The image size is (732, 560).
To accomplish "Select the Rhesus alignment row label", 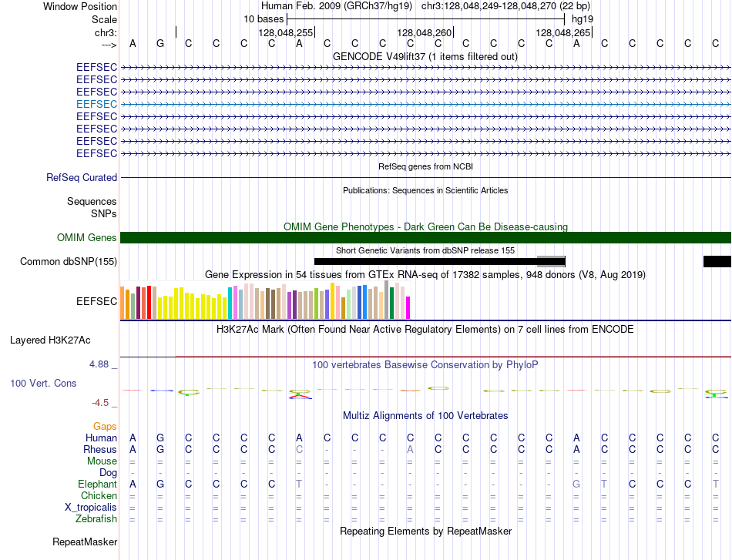I will click(x=100, y=449).
